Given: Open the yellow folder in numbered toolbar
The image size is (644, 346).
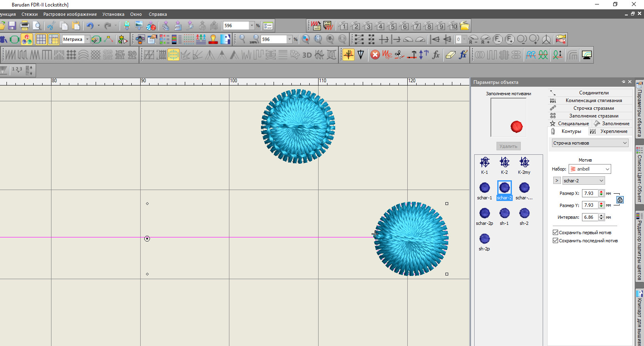Looking at the screenshot, I should click(464, 26).
